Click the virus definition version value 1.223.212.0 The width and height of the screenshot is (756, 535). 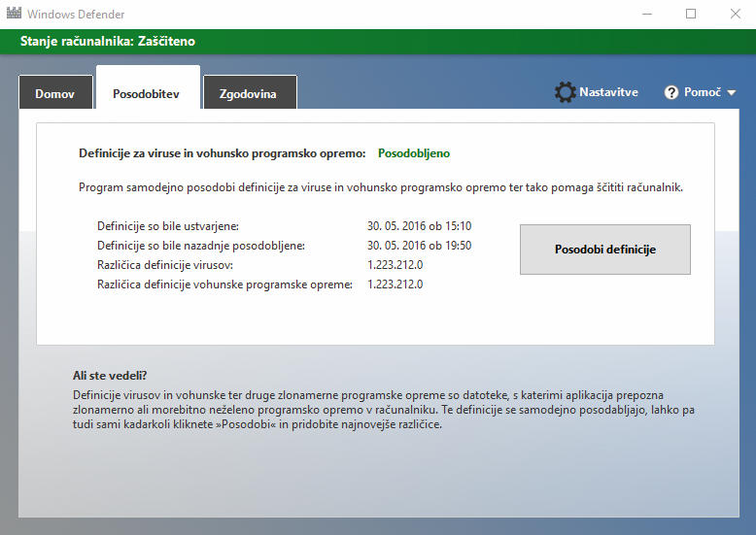coord(395,265)
